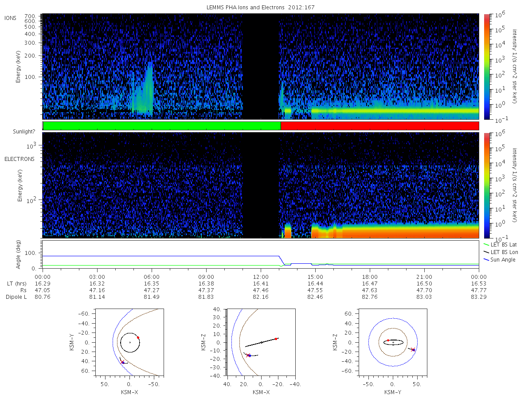Click the KSM-X versus KSM-Z orbit plot

261,343
